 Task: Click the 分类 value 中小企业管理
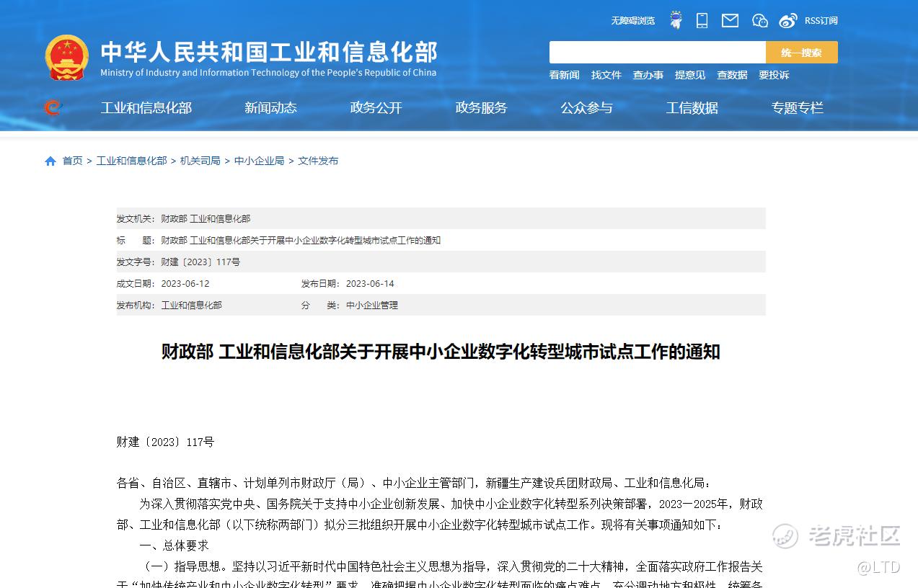[372, 305]
